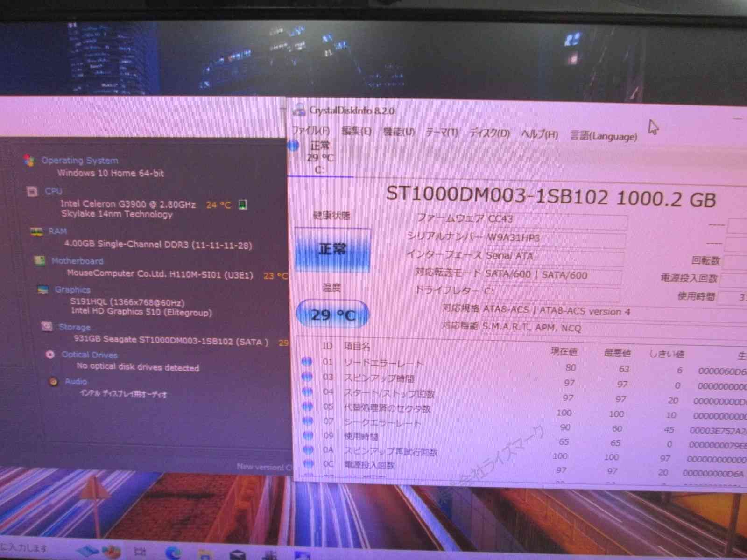Open the 機能(U) menu
Viewport: 747px width, 560px height.
[399, 132]
